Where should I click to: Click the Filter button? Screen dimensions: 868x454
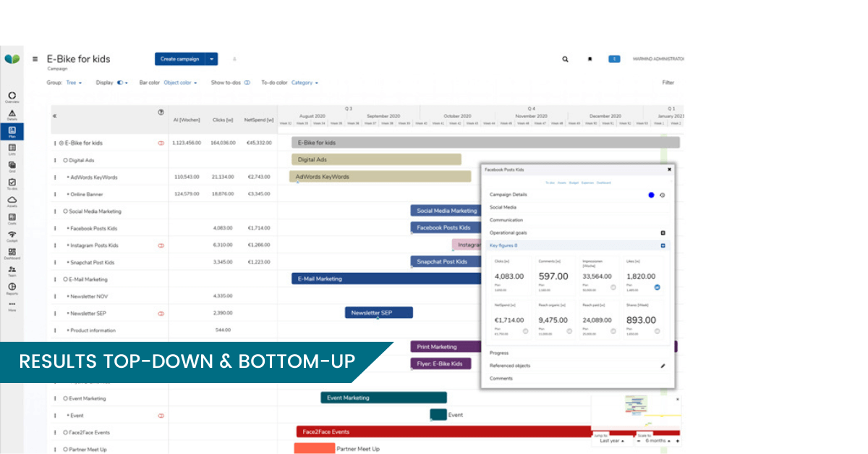pyautogui.click(x=668, y=83)
